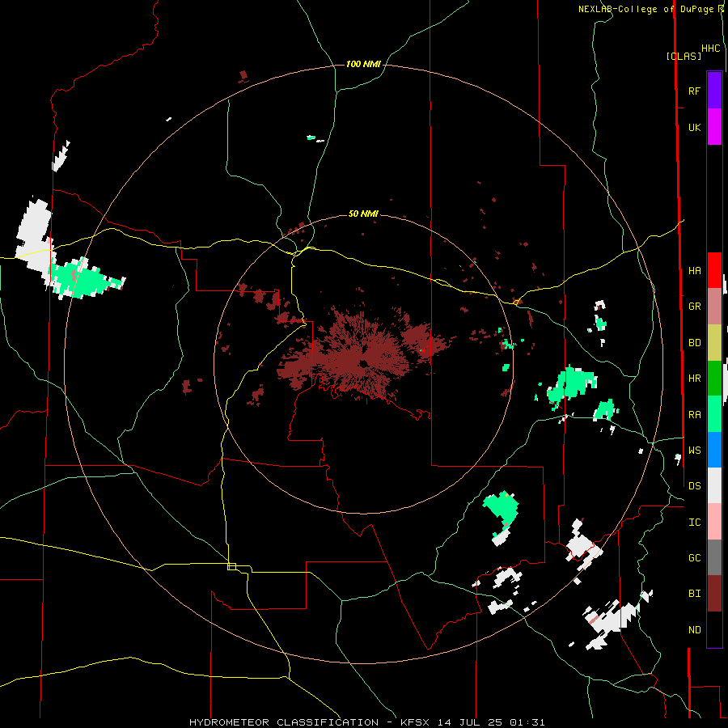Screen dimensions: 728x728
Task: Click the HR legend label
Action: pos(694,379)
